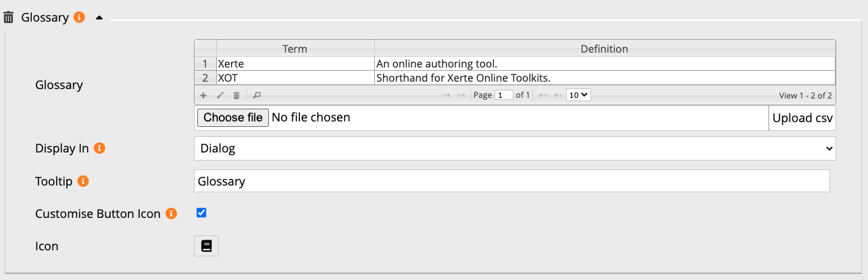The width and height of the screenshot is (868, 280).
Task: Add a new glossary row
Action: (x=203, y=96)
